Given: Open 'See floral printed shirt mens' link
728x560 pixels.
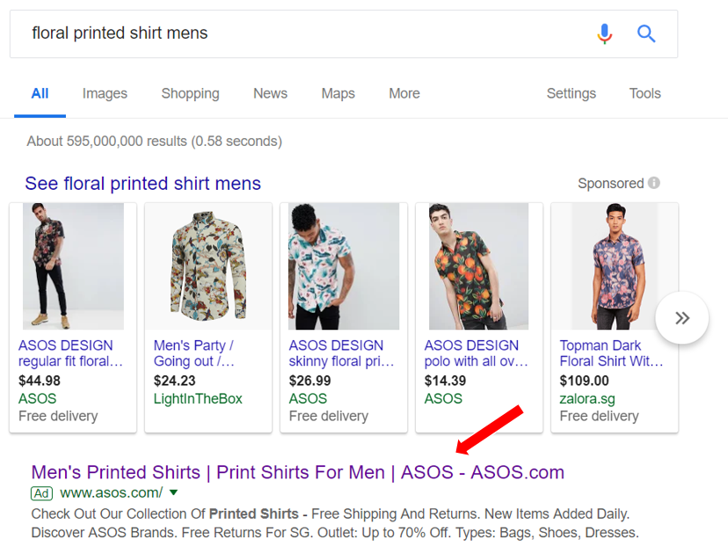Looking at the screenshot, I should [x=142, y=184].
